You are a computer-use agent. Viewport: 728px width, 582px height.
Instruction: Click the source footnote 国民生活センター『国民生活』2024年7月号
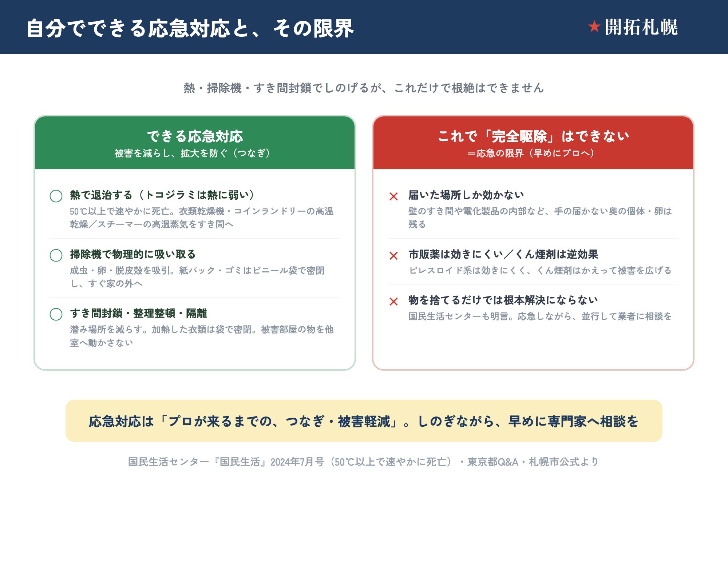click(364, 462)
